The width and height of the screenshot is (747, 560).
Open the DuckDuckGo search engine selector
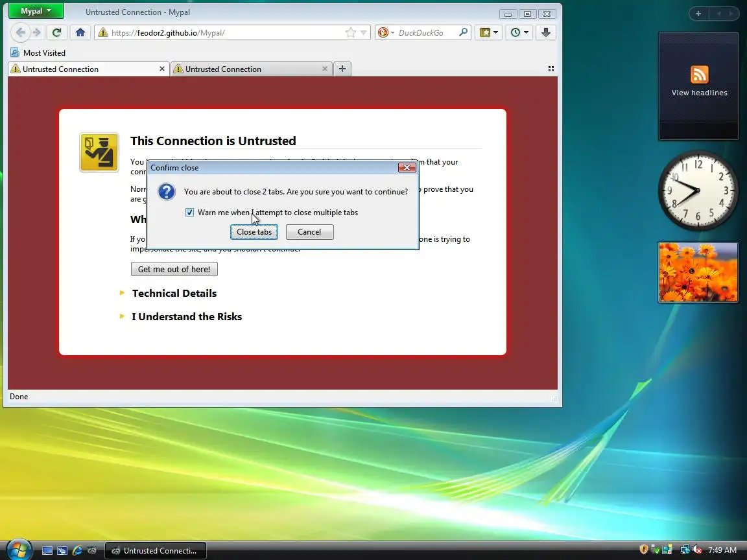tap(385, 32)
